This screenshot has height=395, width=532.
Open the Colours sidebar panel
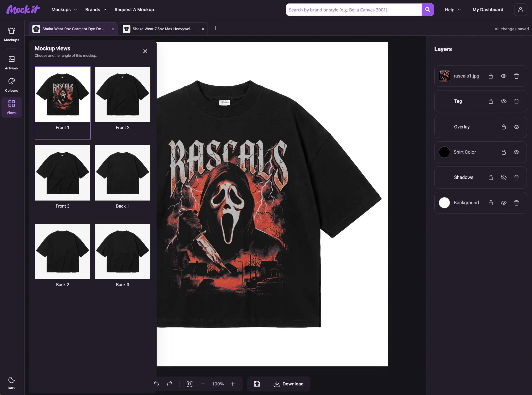(11, 85)
